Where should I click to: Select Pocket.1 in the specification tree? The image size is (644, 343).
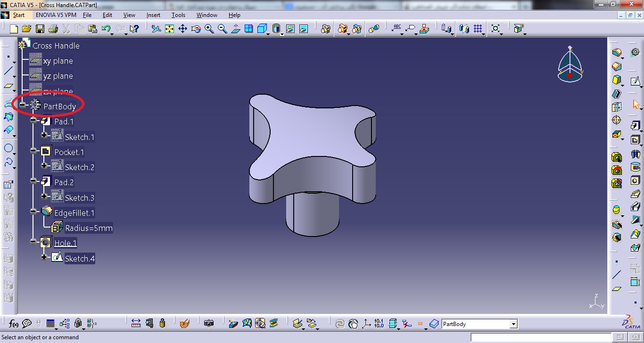[69, 152]
